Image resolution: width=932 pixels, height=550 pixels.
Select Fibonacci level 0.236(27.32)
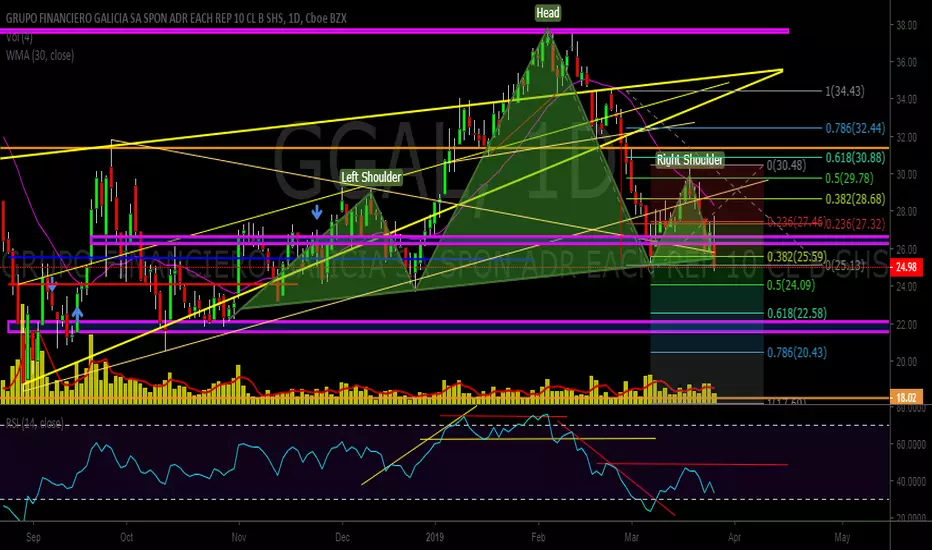tap(856, 224)
